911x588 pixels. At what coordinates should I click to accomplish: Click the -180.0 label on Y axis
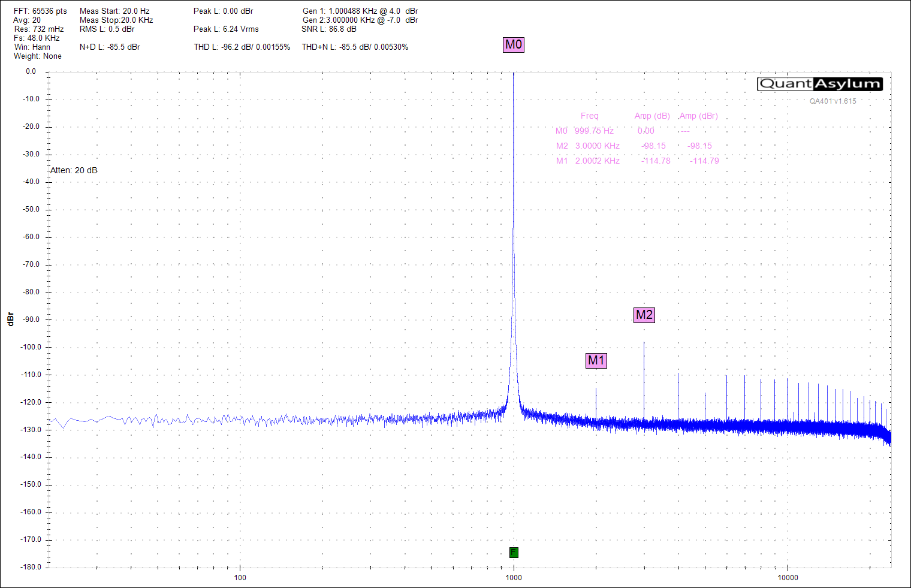31,567
